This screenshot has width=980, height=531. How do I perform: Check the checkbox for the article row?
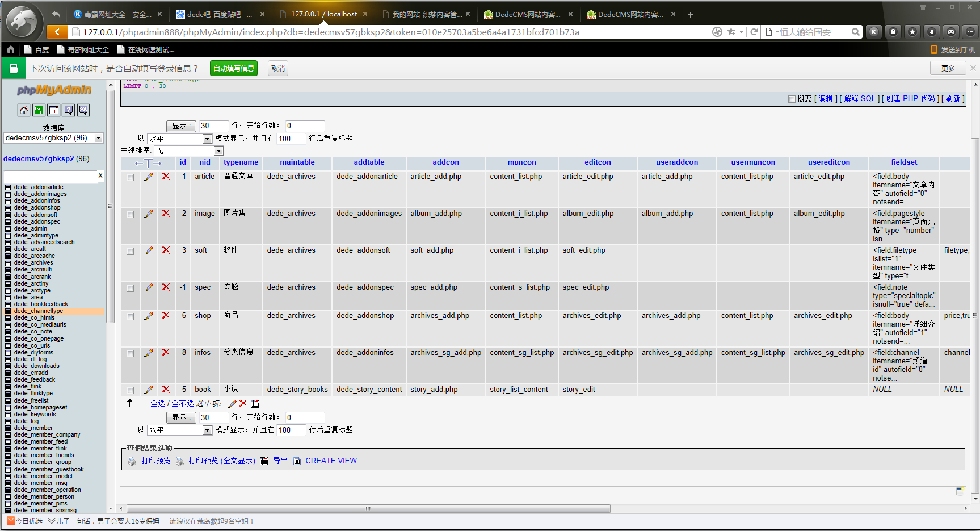[x=131, y=177]
